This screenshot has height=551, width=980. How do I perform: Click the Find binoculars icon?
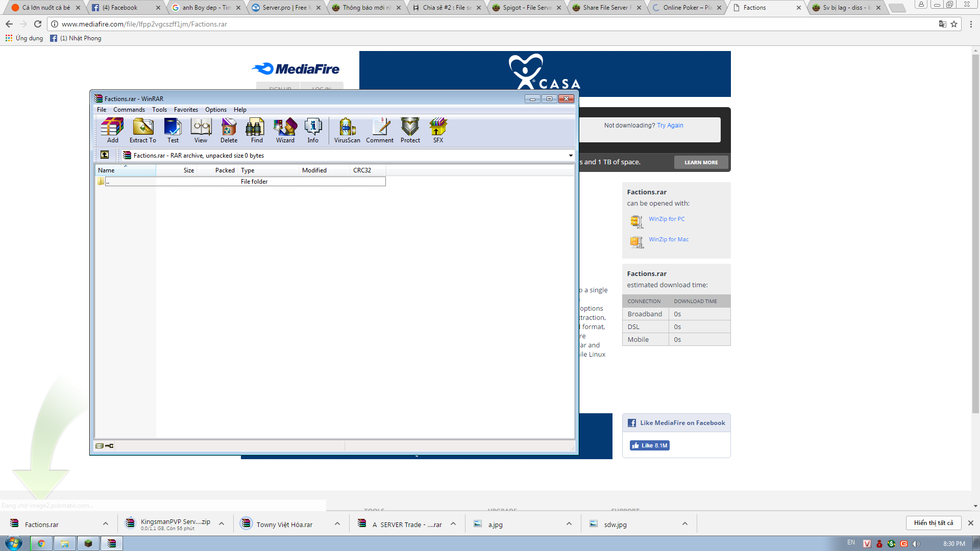point(257,130)
